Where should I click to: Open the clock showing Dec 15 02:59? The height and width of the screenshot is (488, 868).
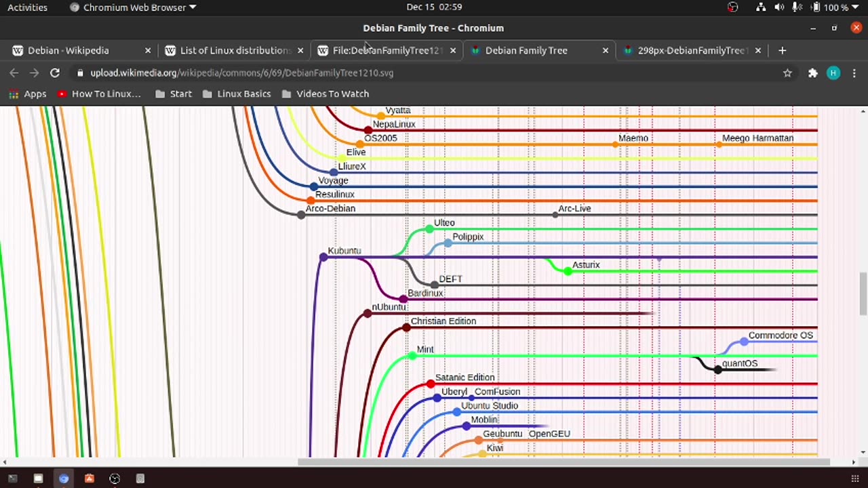tap(434, 7)
